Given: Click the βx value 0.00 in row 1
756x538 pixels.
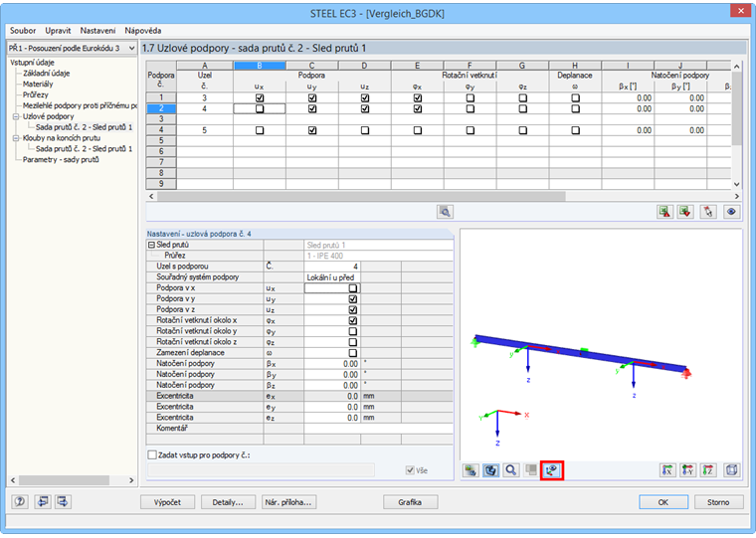Looking at the screenshot, I should (628, 97).
